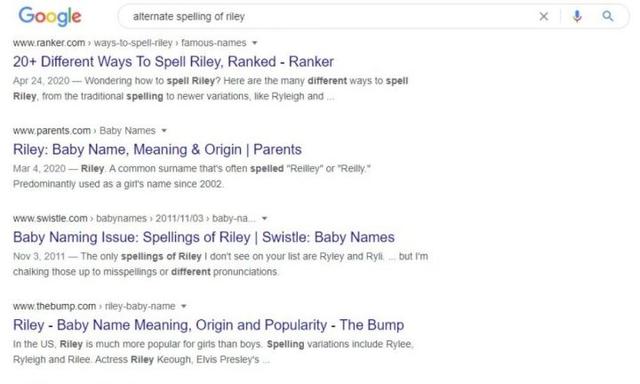Click the parents.com snippet dated Mar 4, 2020
This screenshot has height=384, width=640.
point(192,176)
